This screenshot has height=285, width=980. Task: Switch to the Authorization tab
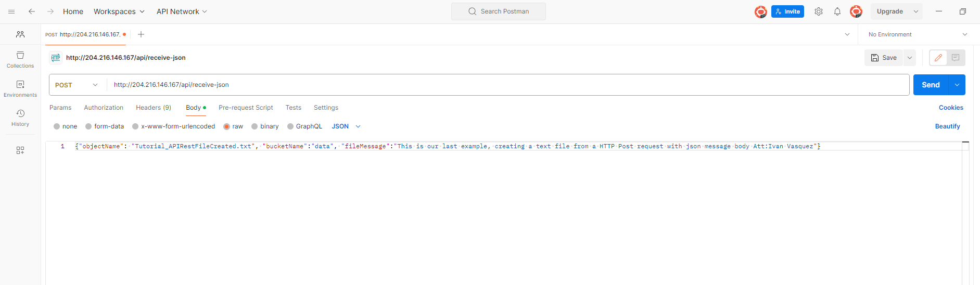click(104, 108)
